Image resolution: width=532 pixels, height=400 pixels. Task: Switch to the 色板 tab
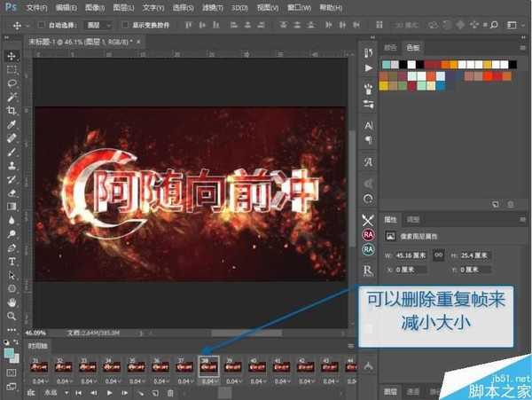coord(413,46)
